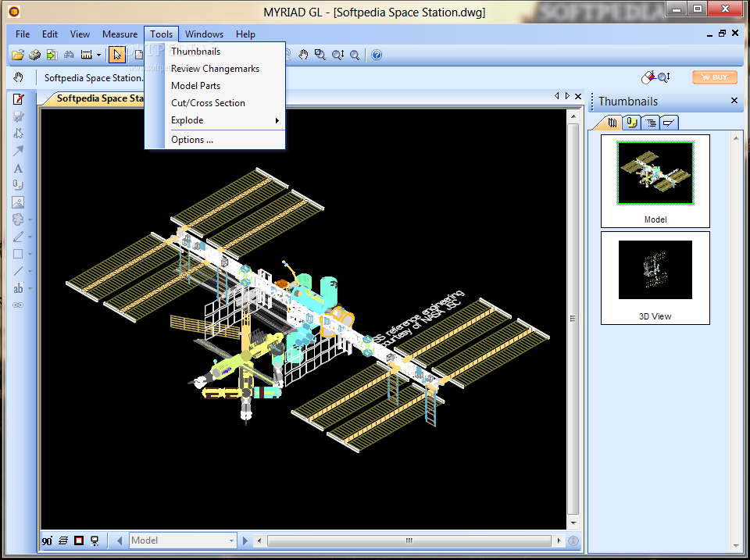Click the magnifier Zoom icon by Help
The image size is (750, 560).
355,55
